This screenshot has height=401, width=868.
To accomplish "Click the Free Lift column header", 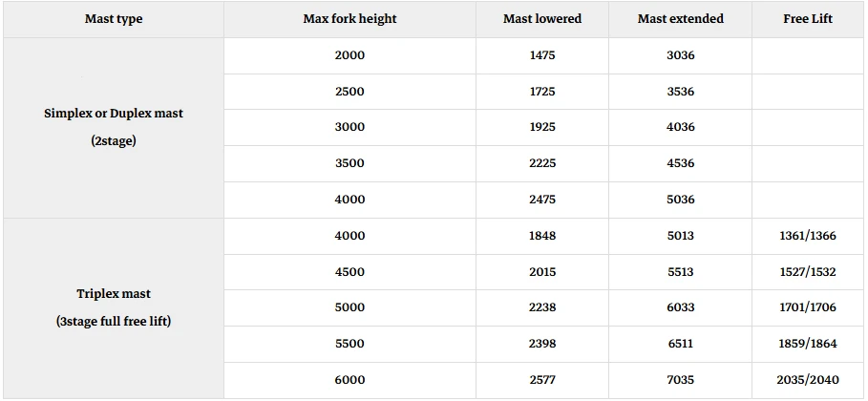I will click(x=808, y=19).
